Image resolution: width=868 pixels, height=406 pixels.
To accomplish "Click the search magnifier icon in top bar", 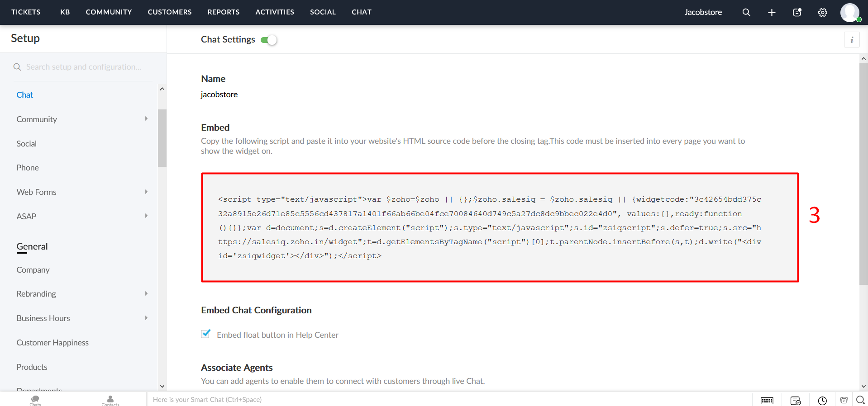I will (746, 12).
